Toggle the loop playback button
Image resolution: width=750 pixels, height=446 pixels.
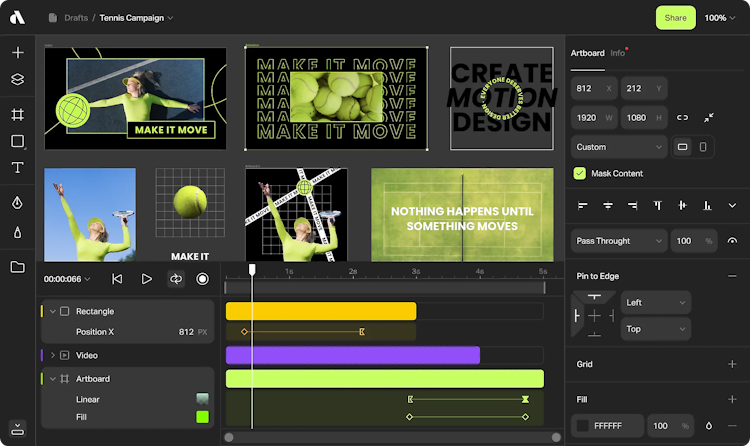click(x=176, y=279)
